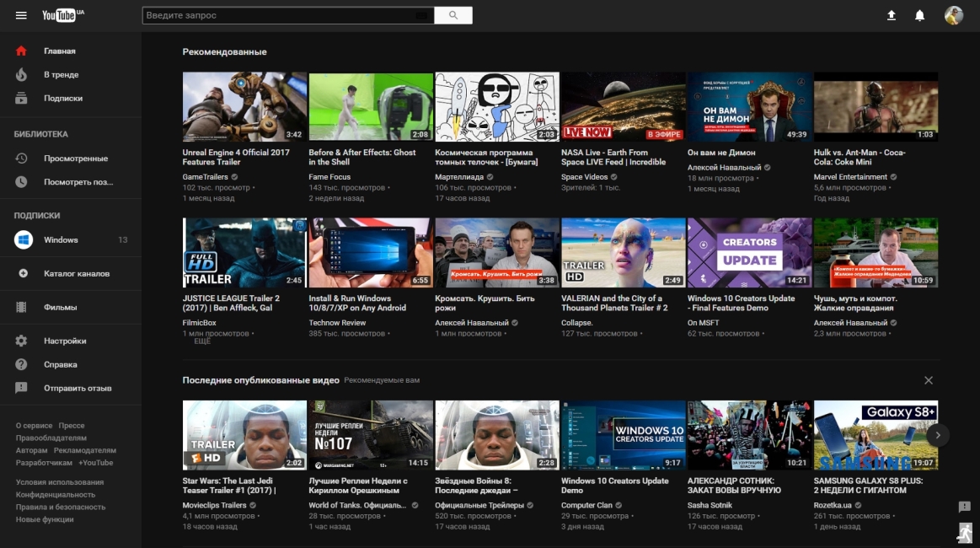The image size is (980, 548).
Task: Open Справка help
Action: [61, 365]
